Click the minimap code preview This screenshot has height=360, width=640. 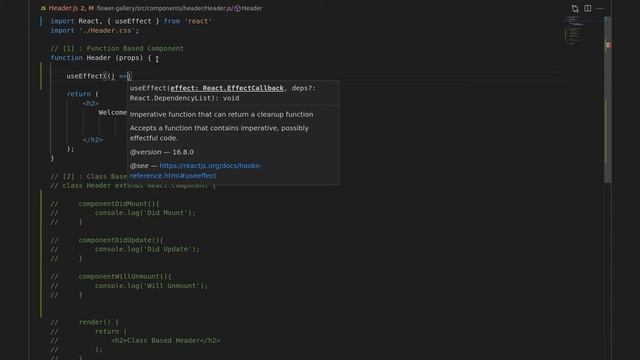(x=575, y=31)
